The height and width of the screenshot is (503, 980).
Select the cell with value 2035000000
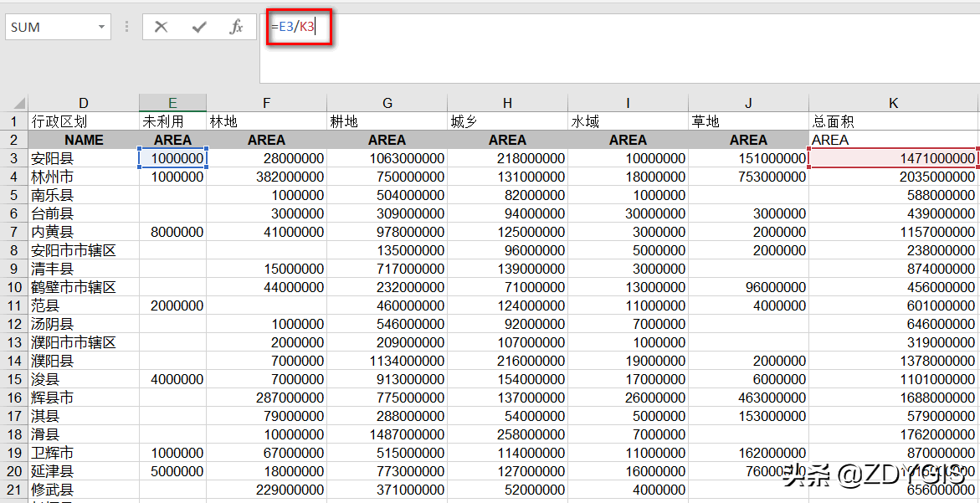[x=895, y=177]
